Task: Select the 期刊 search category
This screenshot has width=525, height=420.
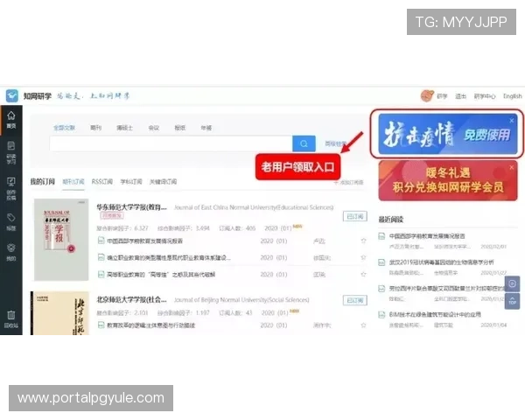Action: click(95, 128)
